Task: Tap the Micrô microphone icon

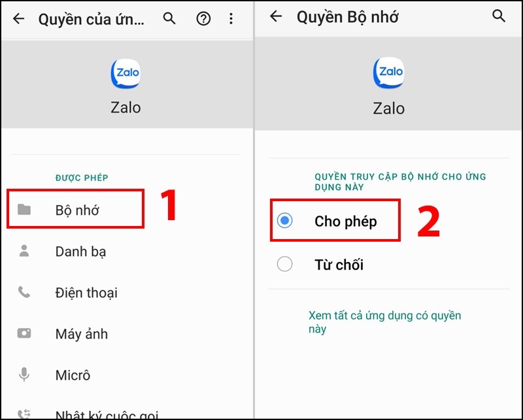Action: pyautogui.click(x=24, y=374)
